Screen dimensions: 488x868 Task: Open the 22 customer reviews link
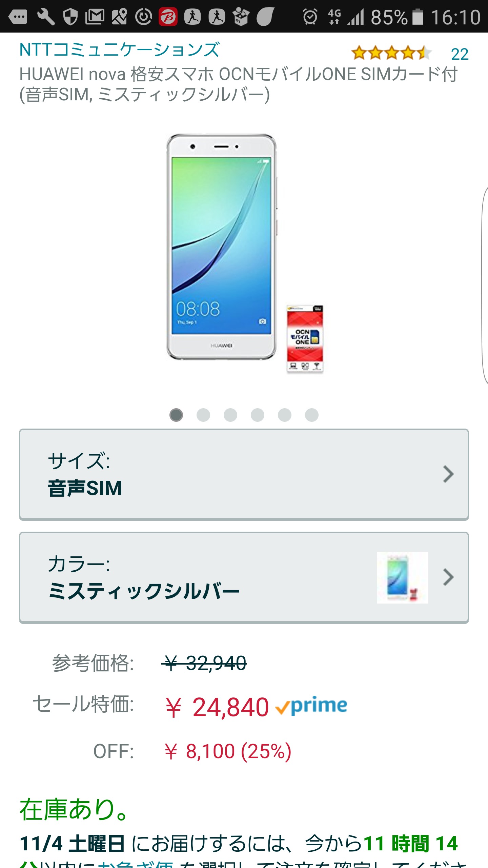(460, 54)
